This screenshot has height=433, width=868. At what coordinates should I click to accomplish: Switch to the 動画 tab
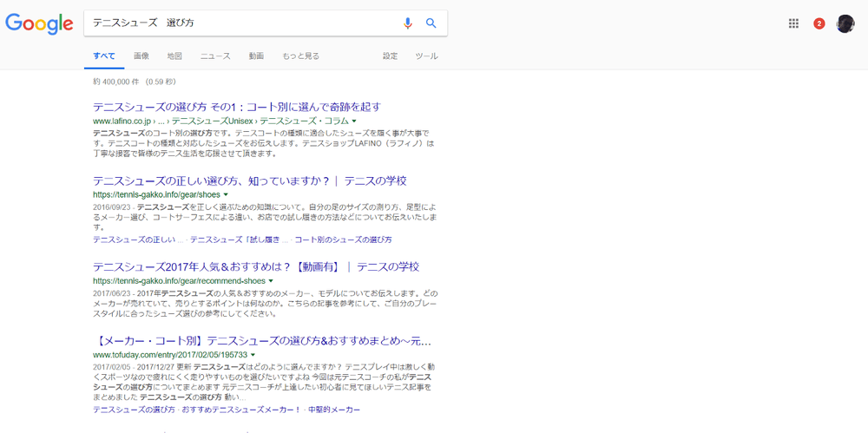click(256, 56)
